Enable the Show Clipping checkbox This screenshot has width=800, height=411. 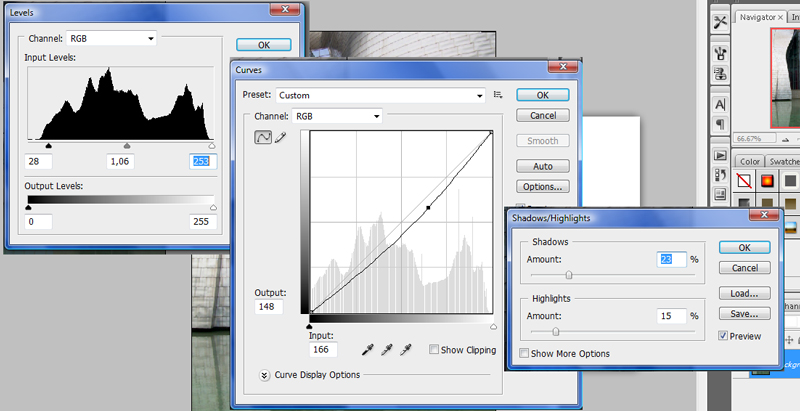(434, 350)
